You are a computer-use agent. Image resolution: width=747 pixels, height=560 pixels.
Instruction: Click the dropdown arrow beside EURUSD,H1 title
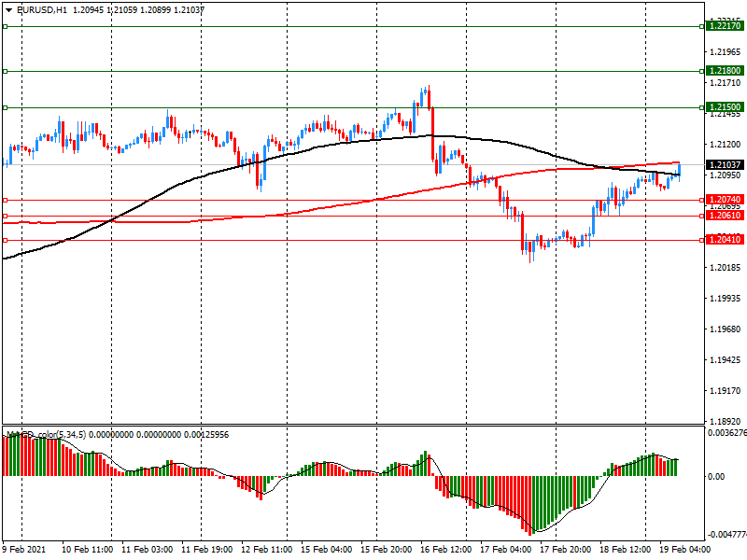pyautogui.click(x=9, y=9)
